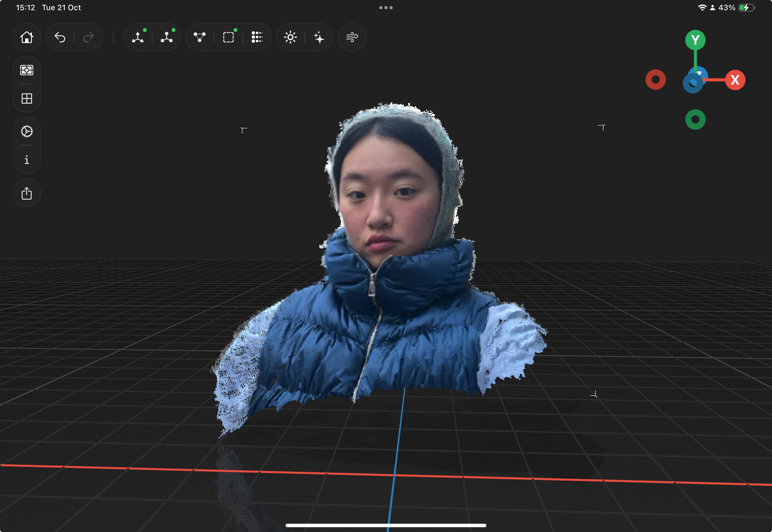Open the three-dot multitasking menu

coord(386,8)
